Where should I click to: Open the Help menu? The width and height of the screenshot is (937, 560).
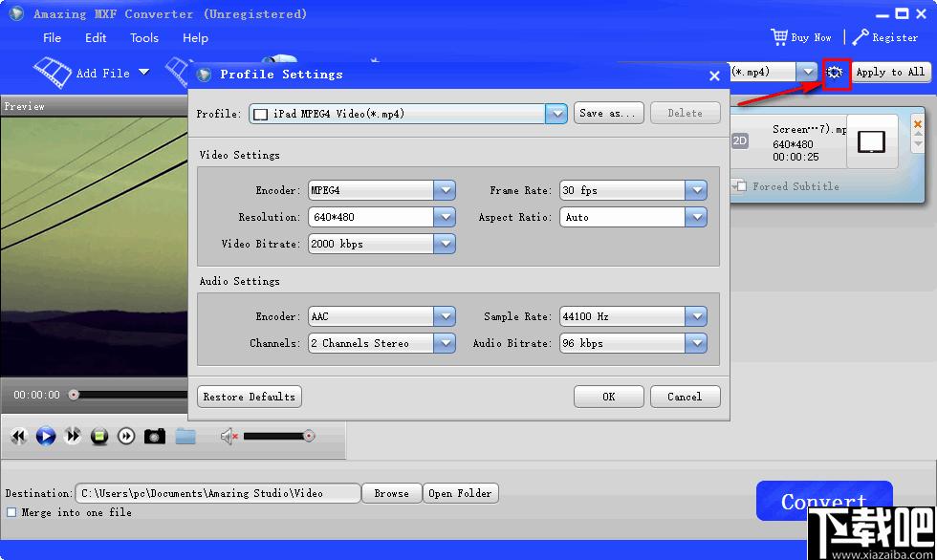[195, 37]
